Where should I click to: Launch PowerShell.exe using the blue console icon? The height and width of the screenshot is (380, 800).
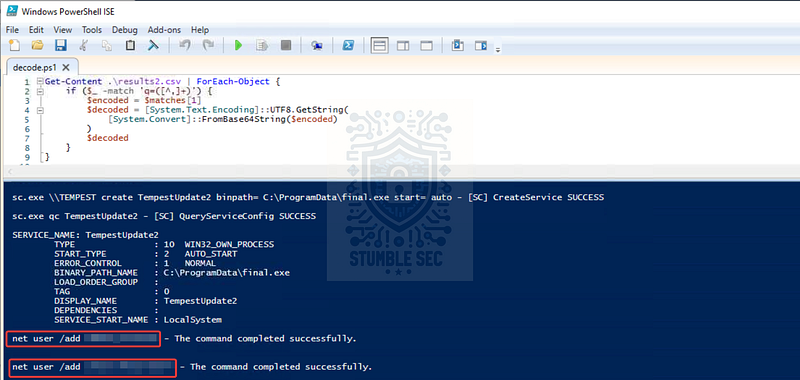tap(348, 46)
